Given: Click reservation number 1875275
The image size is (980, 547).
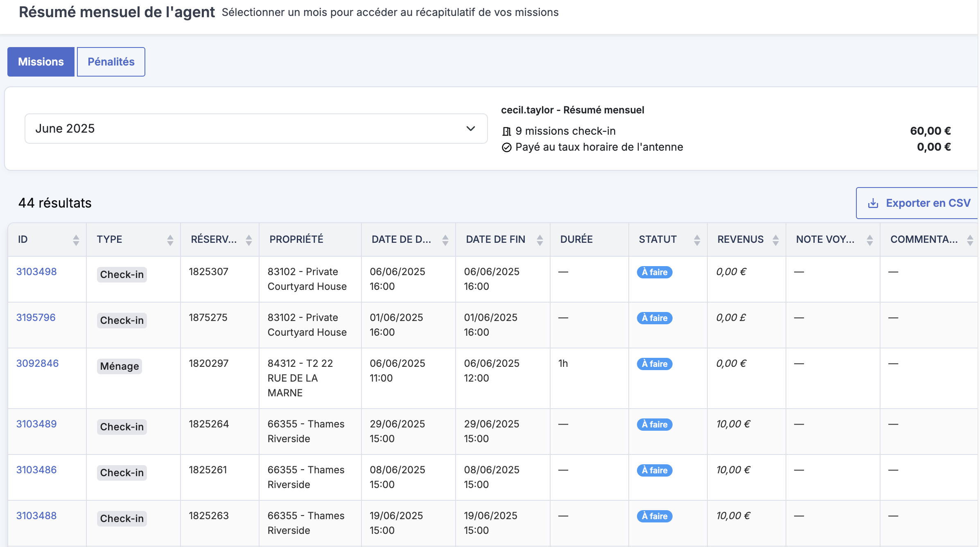Looking at the screenshot, I should pos(208,317).
